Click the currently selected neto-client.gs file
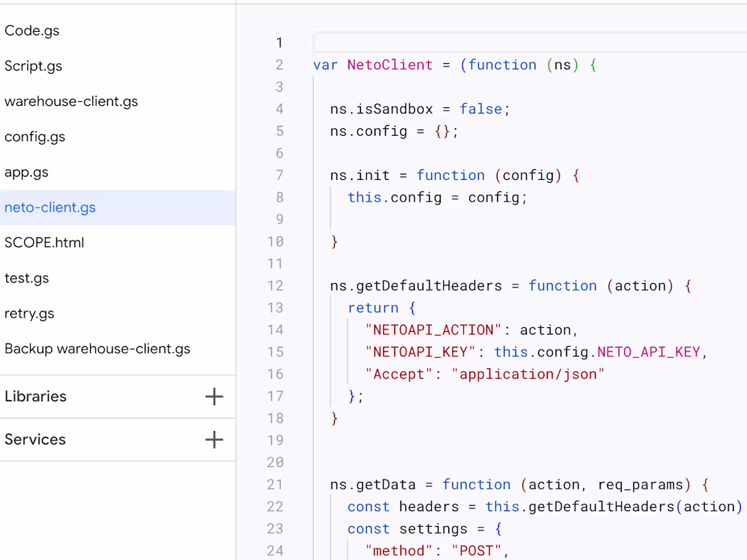This screenshot has width=747, height=560. 50,208
